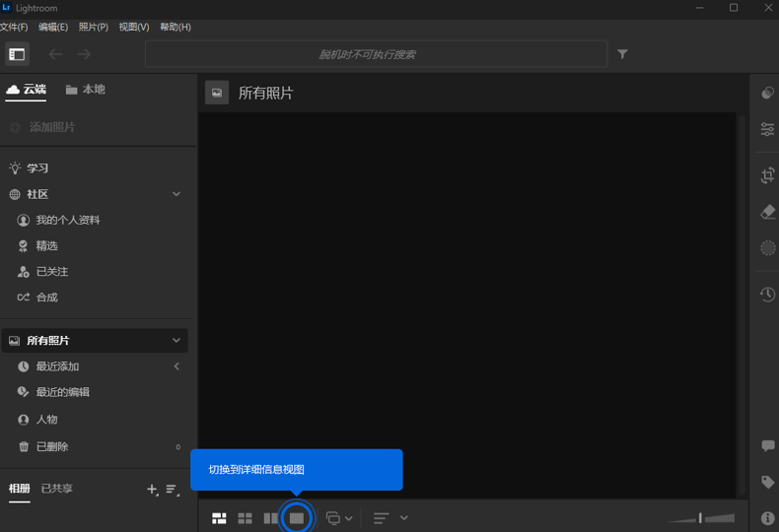Click the 添加照片 button

[x=42, y=127]
